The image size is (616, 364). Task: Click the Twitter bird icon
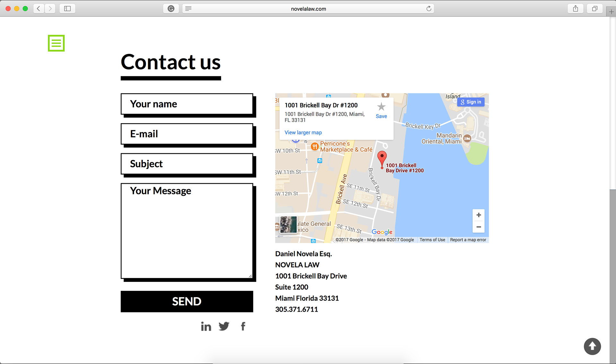(224, 326)
